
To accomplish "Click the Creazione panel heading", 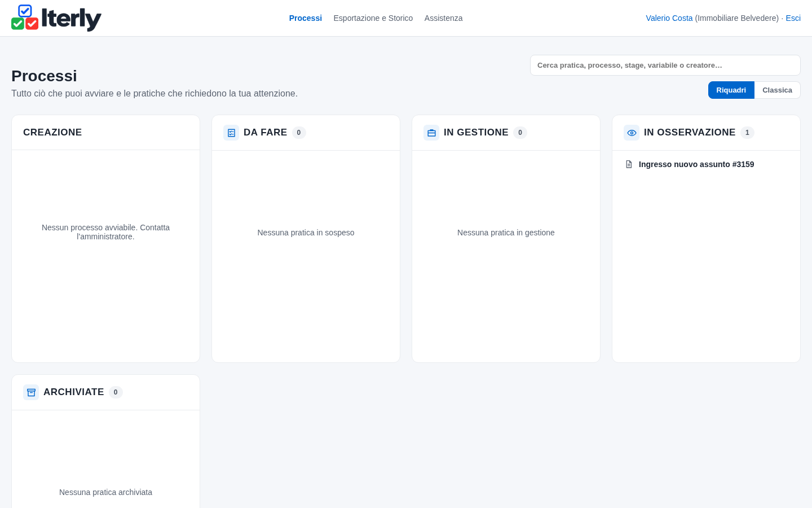I will [x=52, y=132].
